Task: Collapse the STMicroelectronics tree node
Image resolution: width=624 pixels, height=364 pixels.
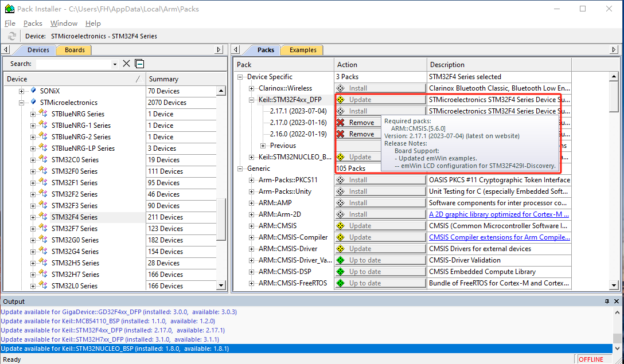Action: point(22,103)
